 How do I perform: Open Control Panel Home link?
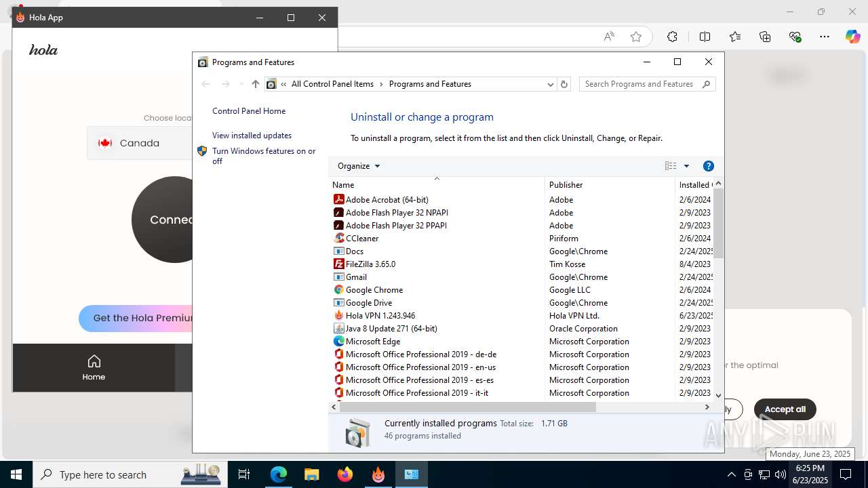pyautogui.click(x=249, y=111)
